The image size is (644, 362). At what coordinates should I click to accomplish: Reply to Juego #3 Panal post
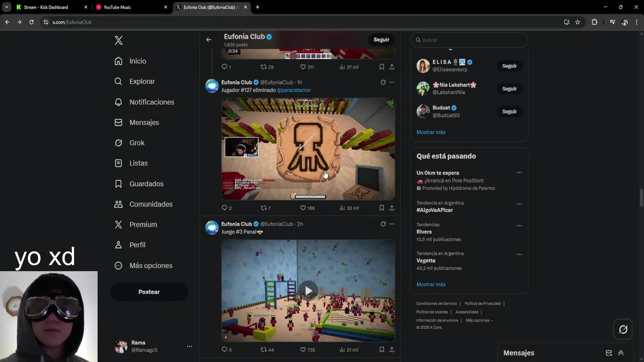(x=226, y=349)
